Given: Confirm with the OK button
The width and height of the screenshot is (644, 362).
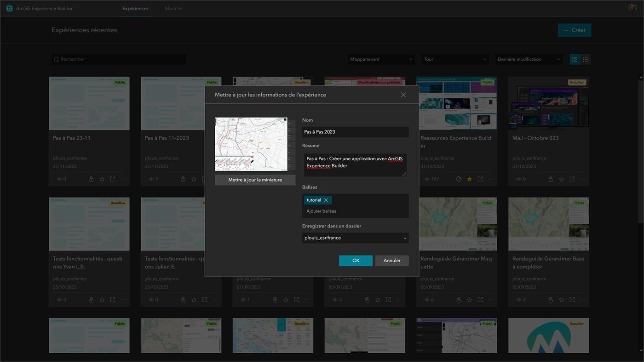Looking at the screenshot, I should 356,260.
